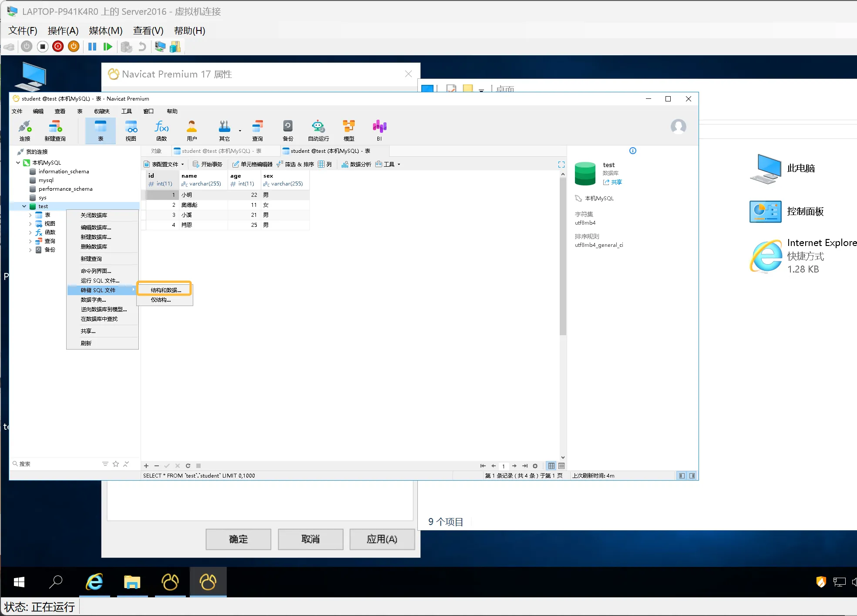Click the user avatar icon in Navicat

tap(678, 127)
